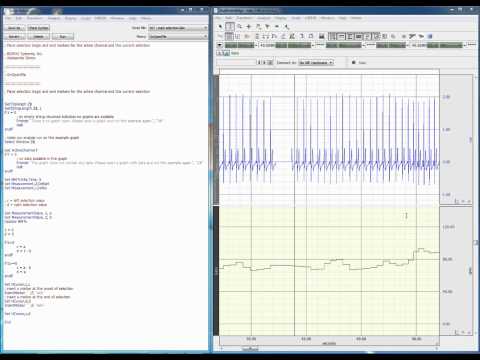Click the dark filled square icon in second toolbar
The image size is (480, 360).
click(x=322, y=36)
